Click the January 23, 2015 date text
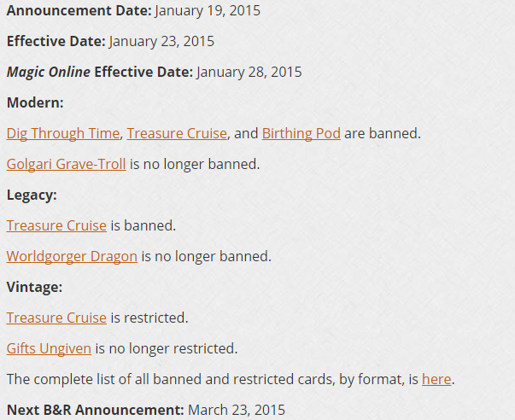The image size is (515, 420). pos(162,41)
